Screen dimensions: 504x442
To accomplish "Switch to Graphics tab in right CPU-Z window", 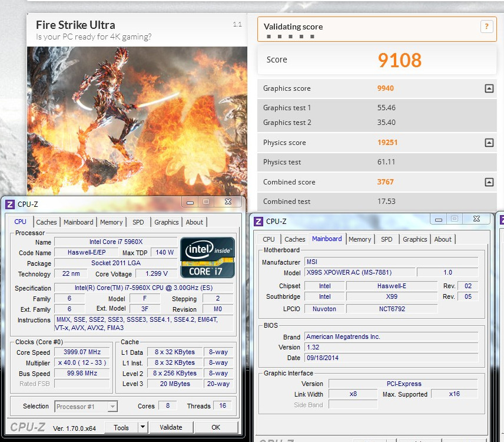I will point(415,239).
